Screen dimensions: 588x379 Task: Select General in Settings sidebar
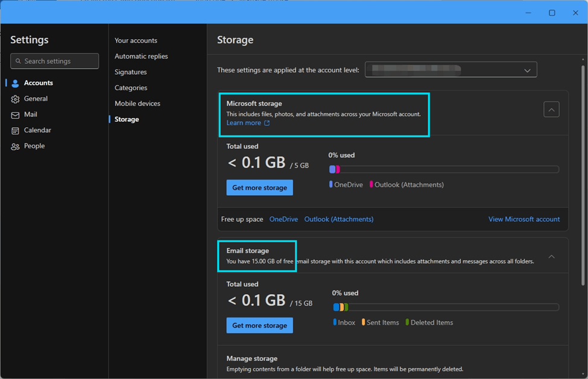pos(36,98)
